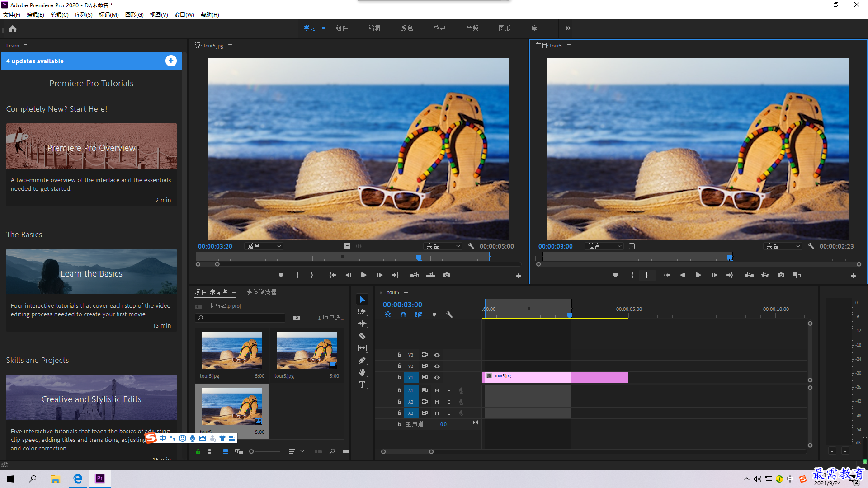Screen dimensions: 868x488
Task: Toggle V3 track output eye
Action: (437, 355)
